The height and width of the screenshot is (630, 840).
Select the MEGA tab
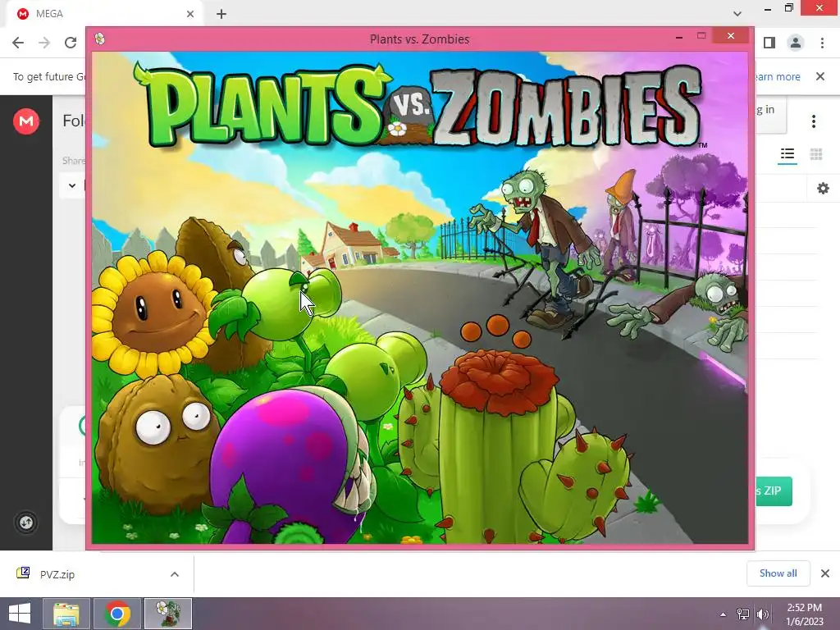[104, 14]
